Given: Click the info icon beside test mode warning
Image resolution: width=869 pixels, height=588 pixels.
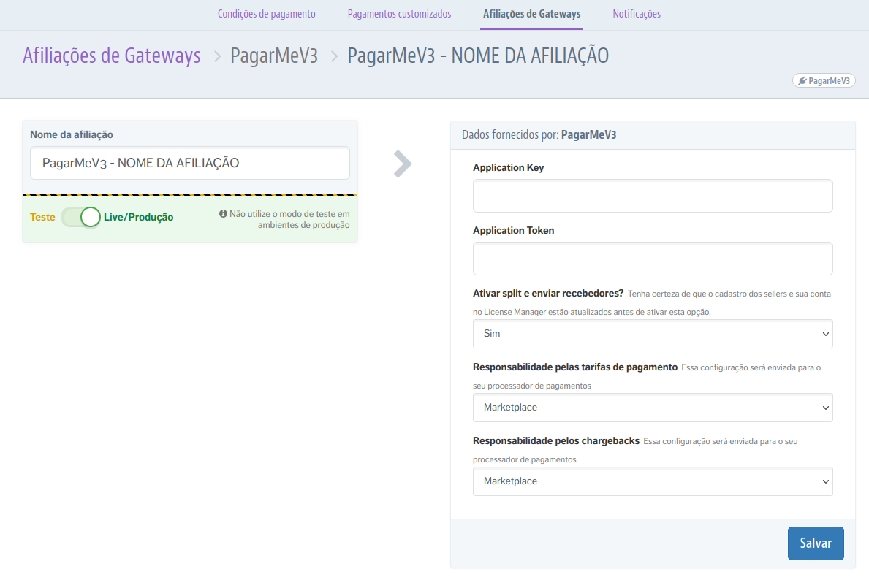Looking at the screenshot, I should 223,214.
